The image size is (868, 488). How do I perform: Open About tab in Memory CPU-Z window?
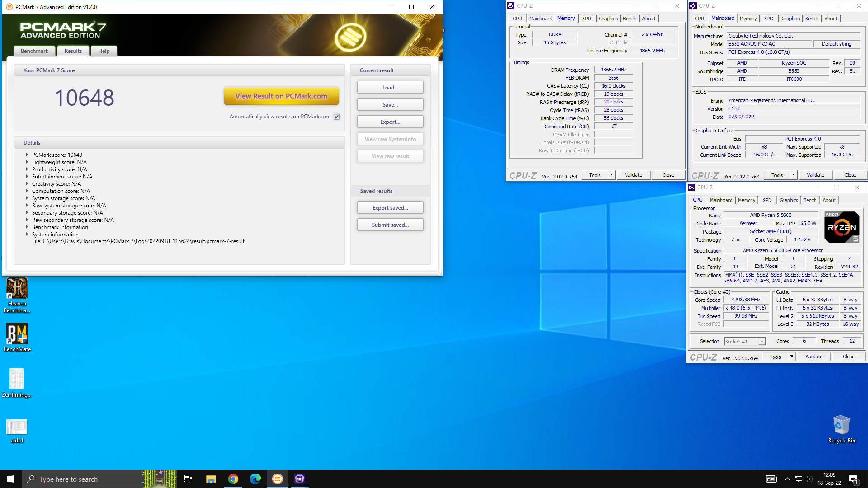pos(649,19)
